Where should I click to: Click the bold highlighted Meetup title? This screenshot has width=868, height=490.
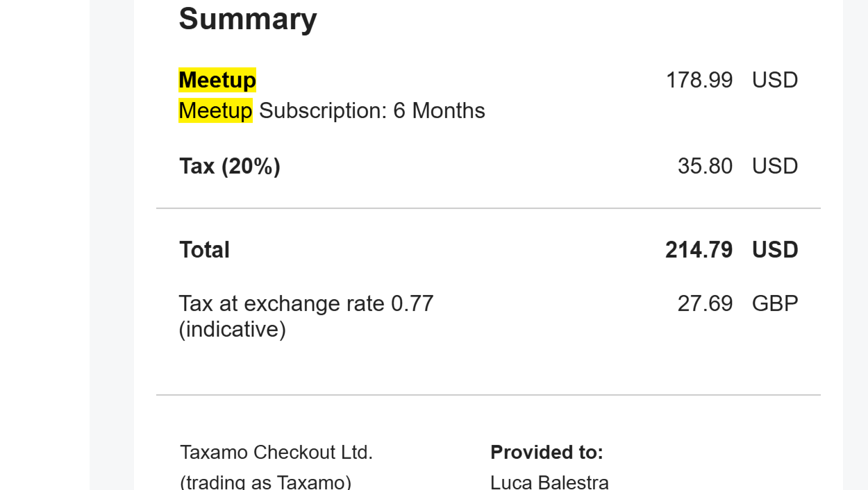point(217,81)
